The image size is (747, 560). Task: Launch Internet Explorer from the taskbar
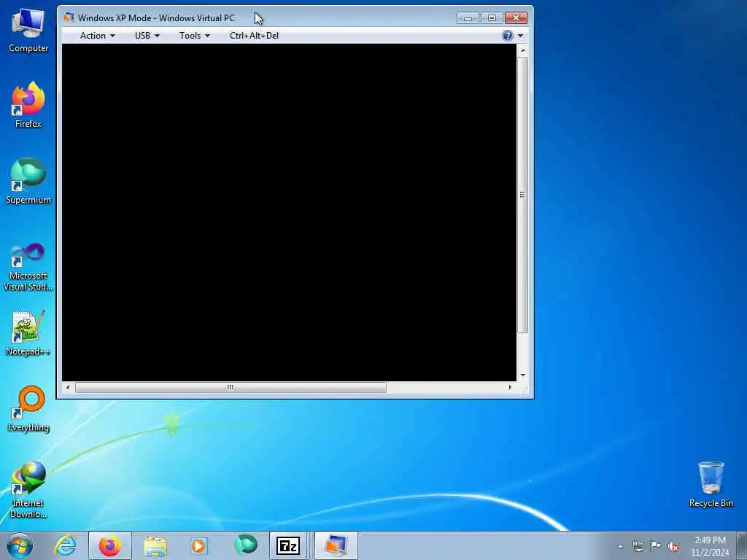click(65, 545)
